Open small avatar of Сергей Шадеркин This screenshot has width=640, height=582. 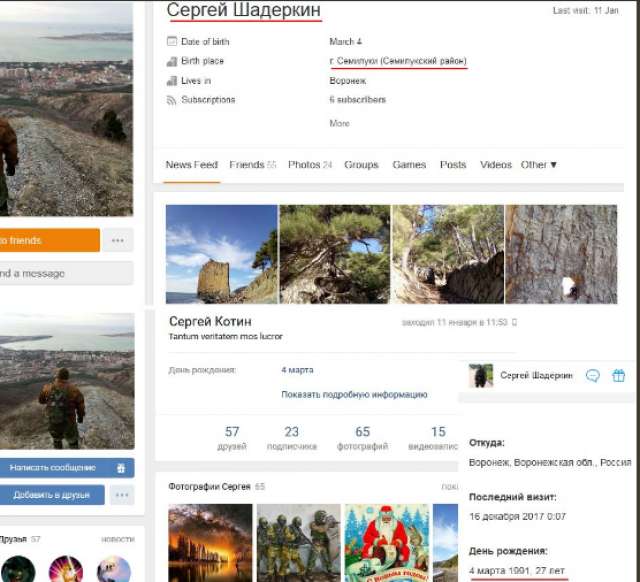click(481, 376)
